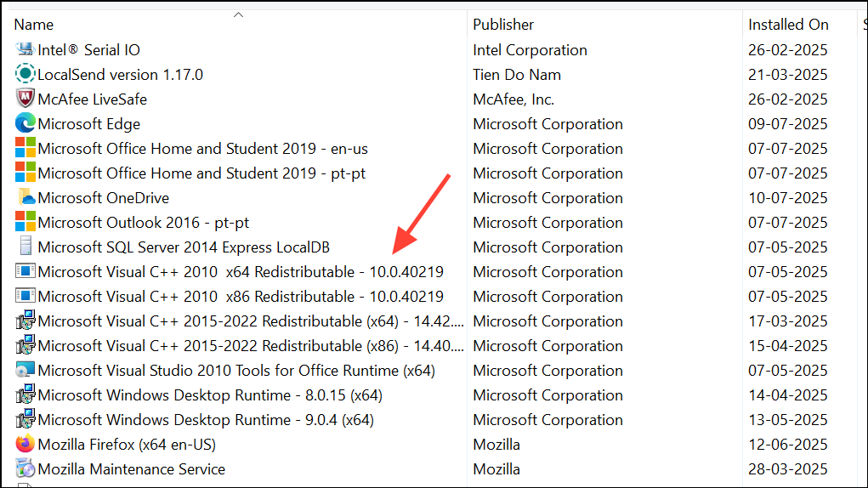Image resolution: width=868 pixels, height=488 pixels.
Task: Click the Microsoft OneDrive cloud icon
Action: tap(26, 197)
